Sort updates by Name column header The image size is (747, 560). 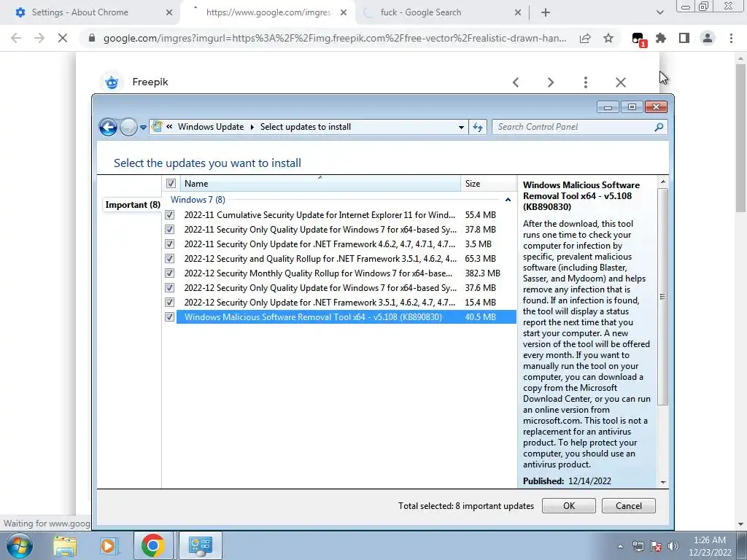pos(320,183)
